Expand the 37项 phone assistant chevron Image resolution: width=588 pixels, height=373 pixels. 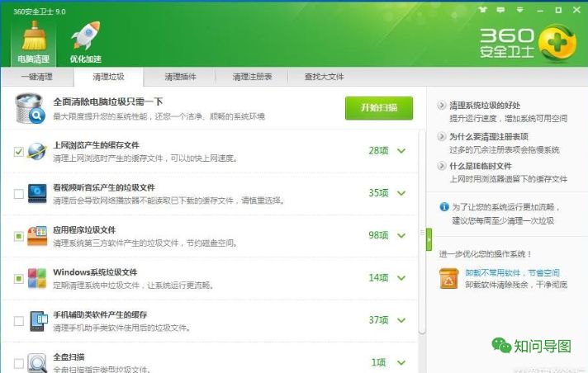click(x=401, y=320)
